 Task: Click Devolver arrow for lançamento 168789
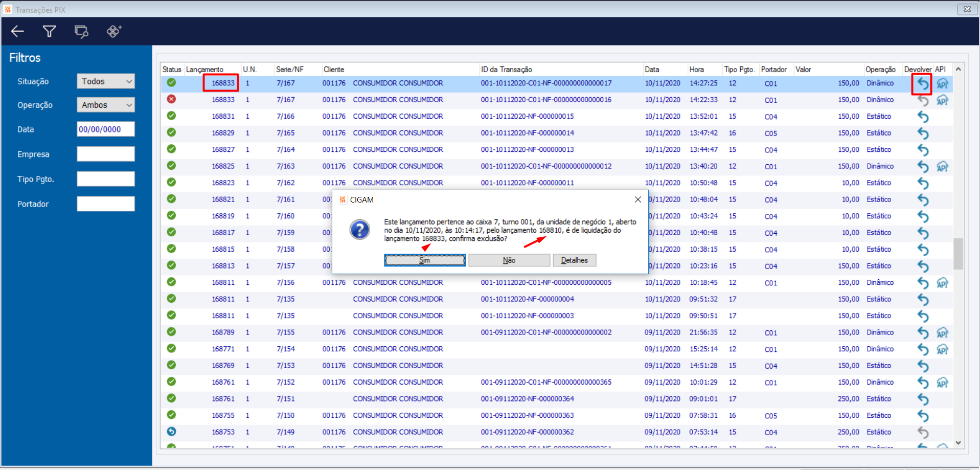click(923, 332)
